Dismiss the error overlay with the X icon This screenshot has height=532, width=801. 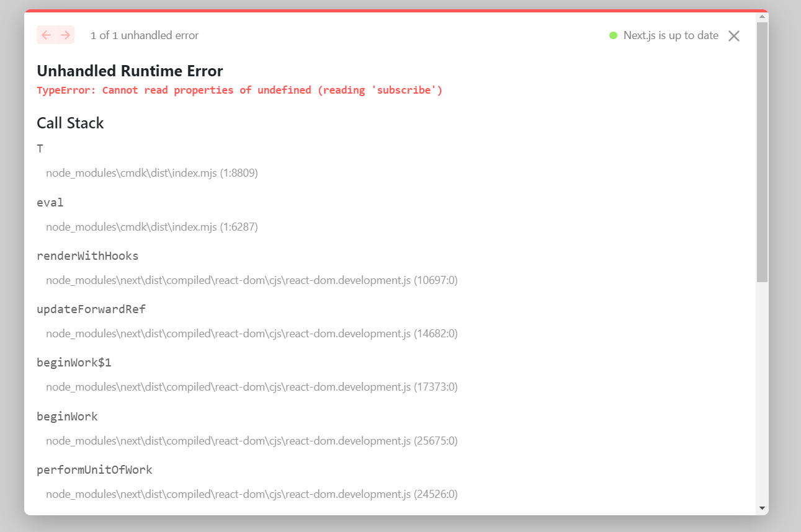click(733, 35)
